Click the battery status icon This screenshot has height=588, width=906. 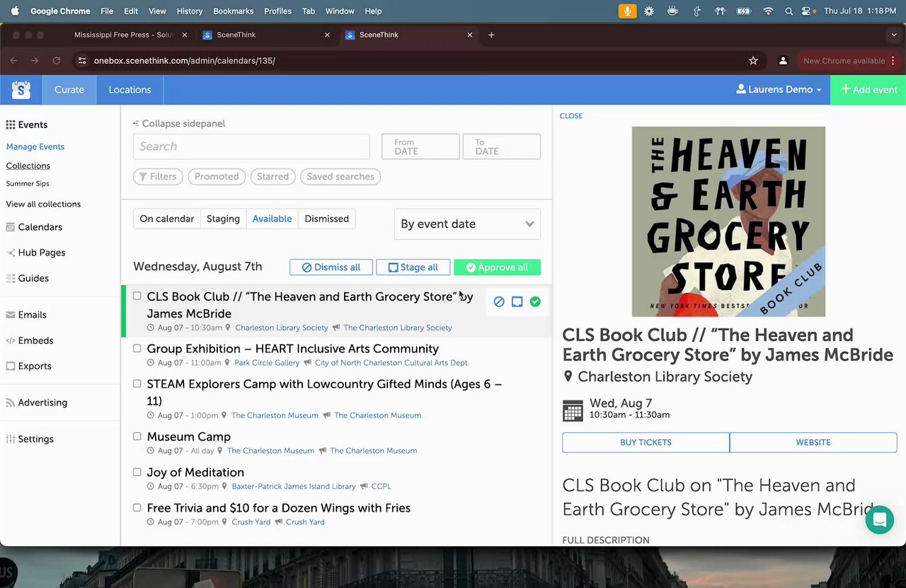pyautogui.click(x=743, y=11)
